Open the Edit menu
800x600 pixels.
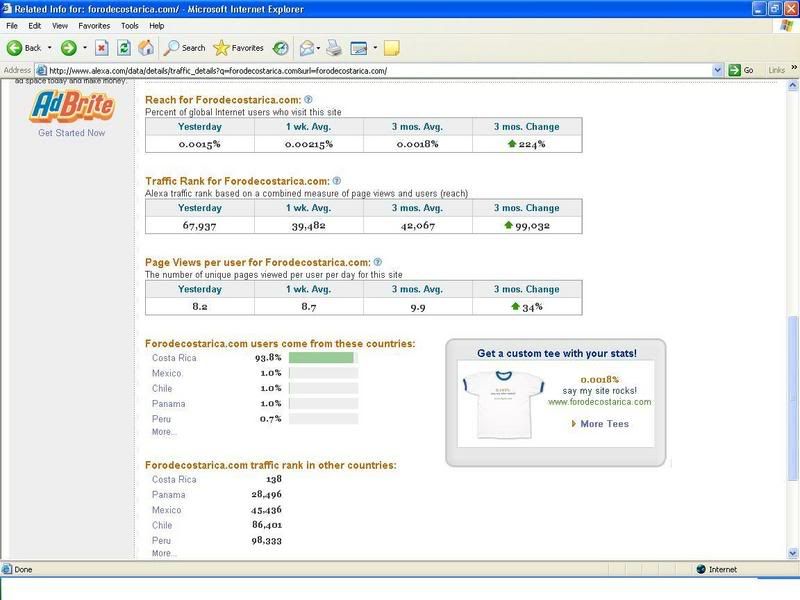tap(35, 26)
